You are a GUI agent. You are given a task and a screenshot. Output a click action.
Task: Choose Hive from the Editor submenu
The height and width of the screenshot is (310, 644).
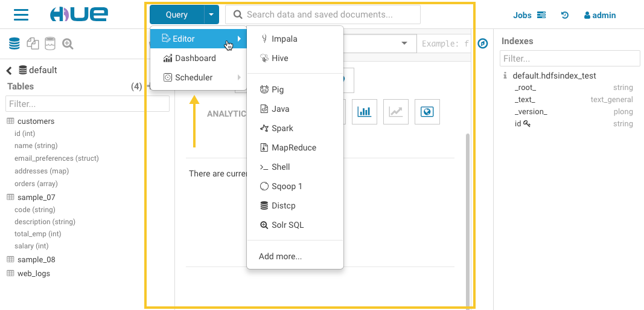point(279,58)
